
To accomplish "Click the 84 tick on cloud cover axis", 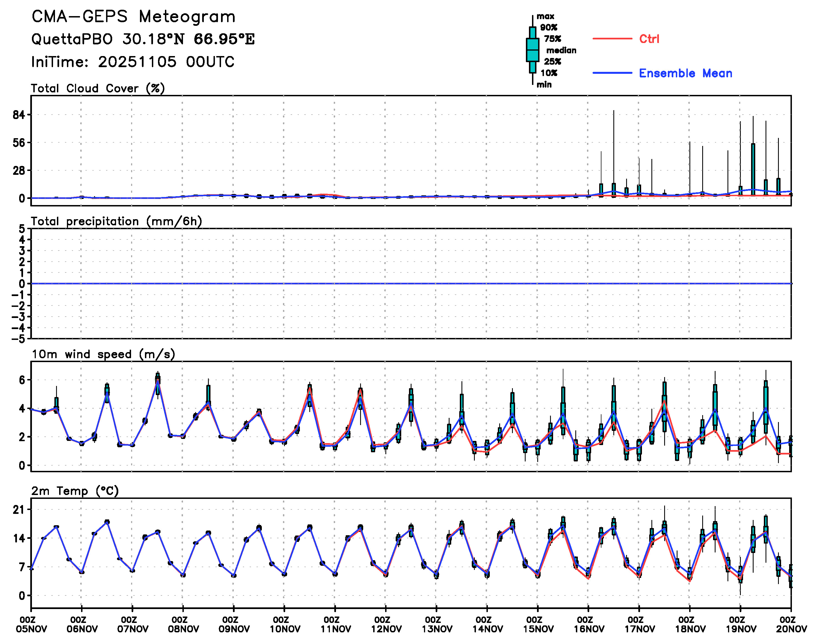I will pos(19,115).
